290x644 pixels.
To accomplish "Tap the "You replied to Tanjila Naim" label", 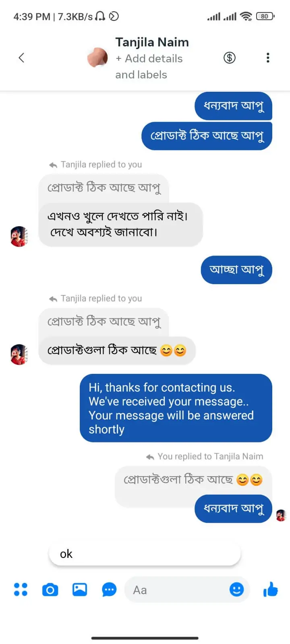I will click(210, 456).
